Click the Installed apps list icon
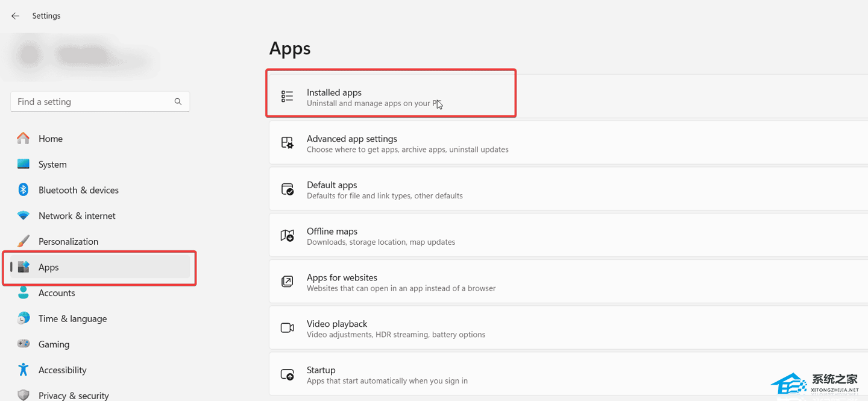This screenshot has width=868, height=401. coord(288,96)
